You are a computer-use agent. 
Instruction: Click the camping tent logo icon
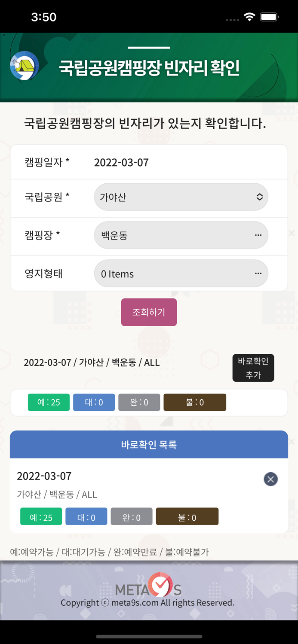pos(24,65)
